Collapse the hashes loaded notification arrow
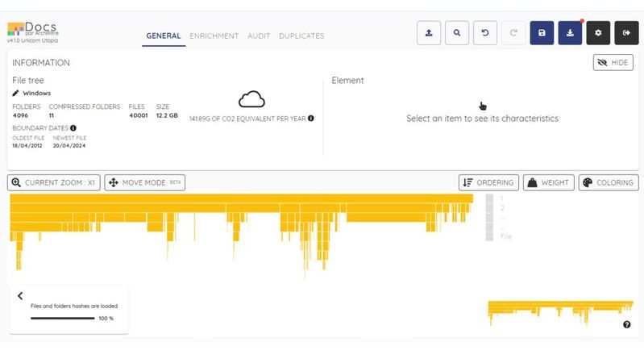Image resolution: width=644 pixels, height=363 pixels. [x=20, y=296]
